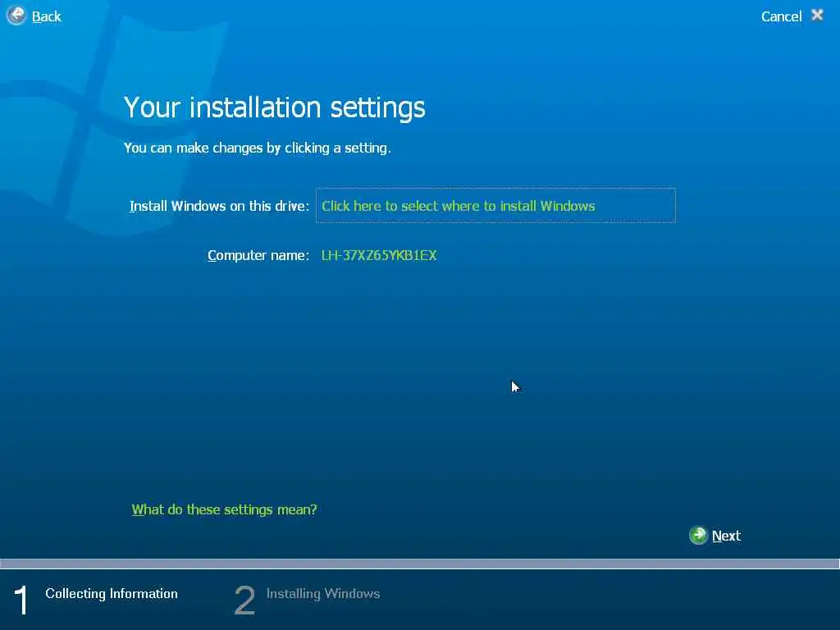This screenshot has width=840, height=630.
Task: Click the 'Your installation settings' heading
Action: 274,107
